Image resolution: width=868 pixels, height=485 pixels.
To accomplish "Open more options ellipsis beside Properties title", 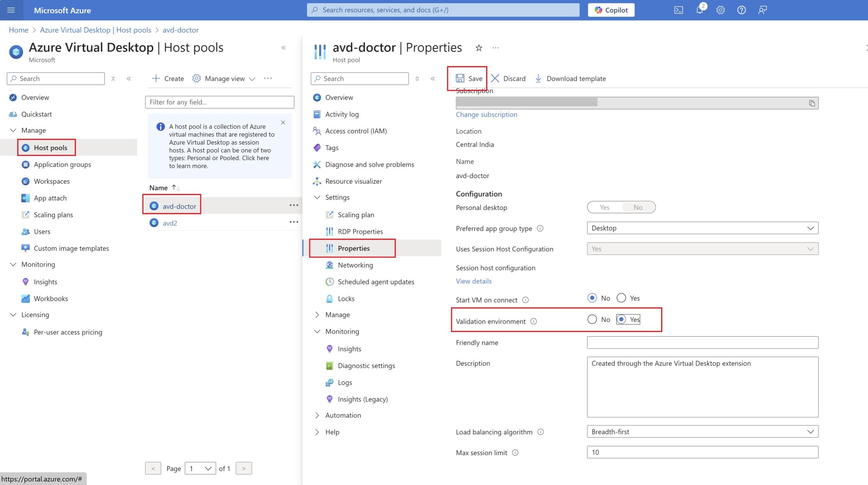I will [495, 47].
